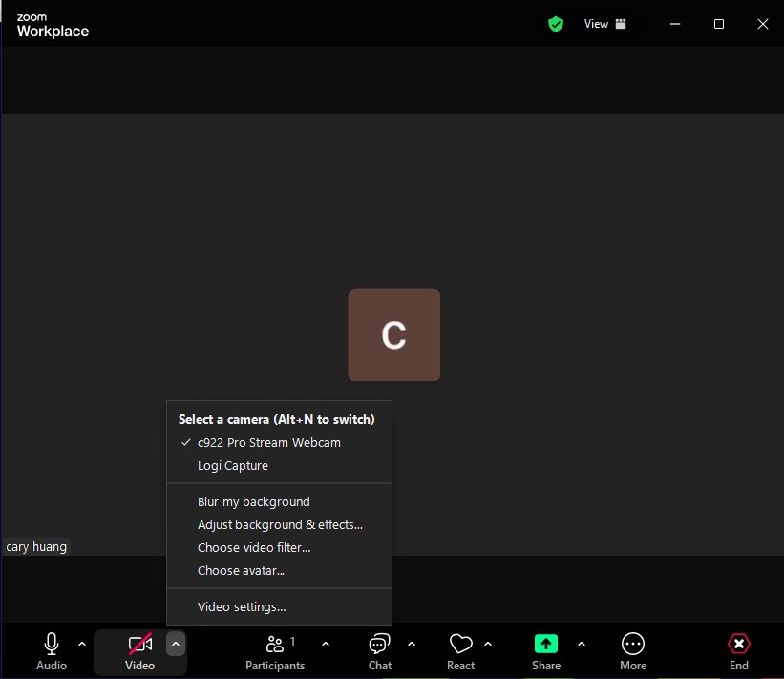
Task: Open the Chat panel
Action: [x=380, y=645]
